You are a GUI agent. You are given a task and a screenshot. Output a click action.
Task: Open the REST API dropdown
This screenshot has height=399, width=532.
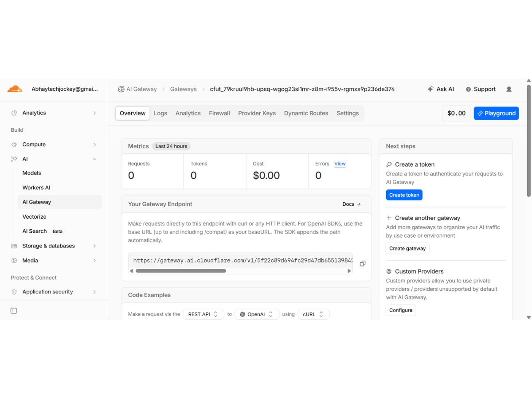[x=203, y=314]
